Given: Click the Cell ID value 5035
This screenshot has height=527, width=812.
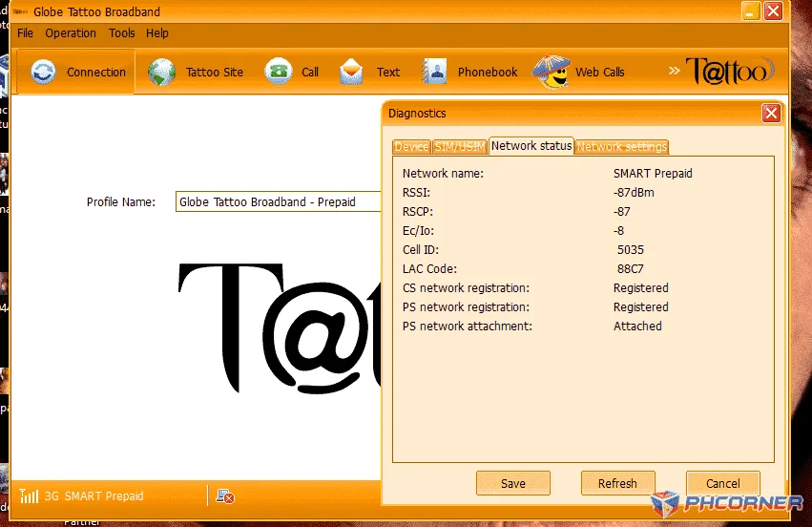Looking at the screenshot, I should (x=631, y=250).
